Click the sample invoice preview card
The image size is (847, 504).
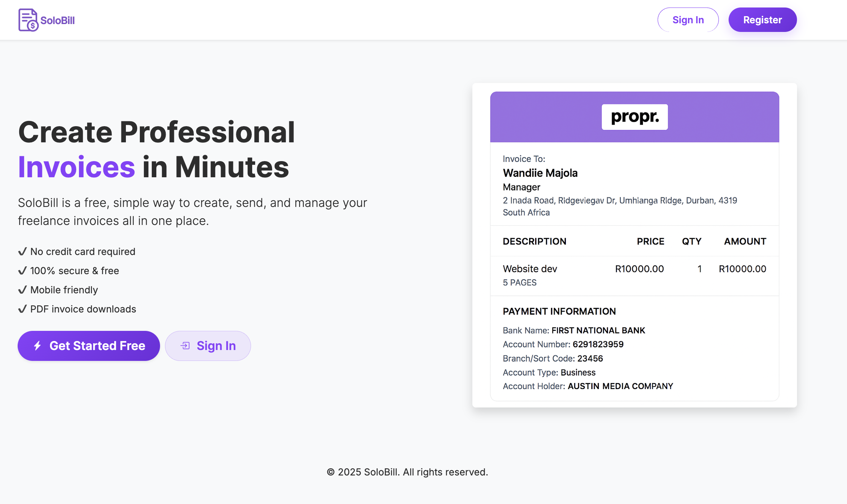point(635,245)
